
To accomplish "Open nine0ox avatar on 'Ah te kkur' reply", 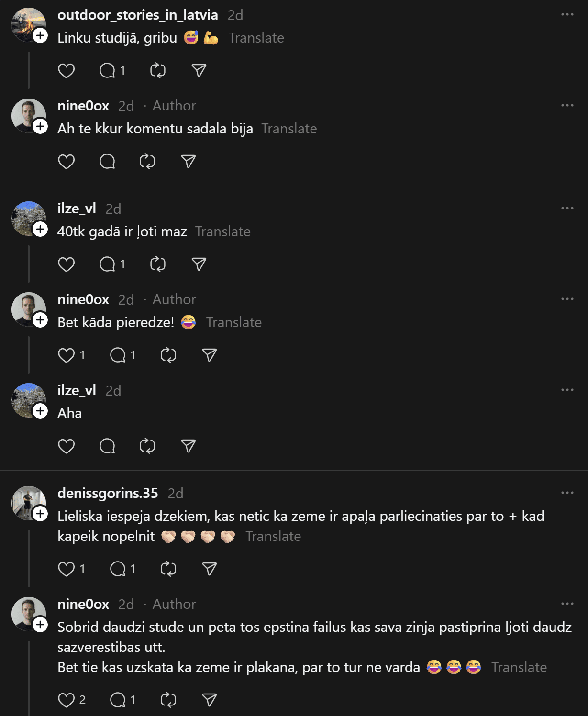I will point(28,115).
